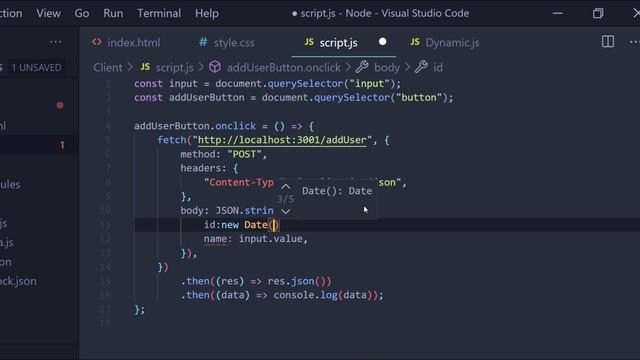Click the name key with squiggly underline

click(x=215, y=238)
